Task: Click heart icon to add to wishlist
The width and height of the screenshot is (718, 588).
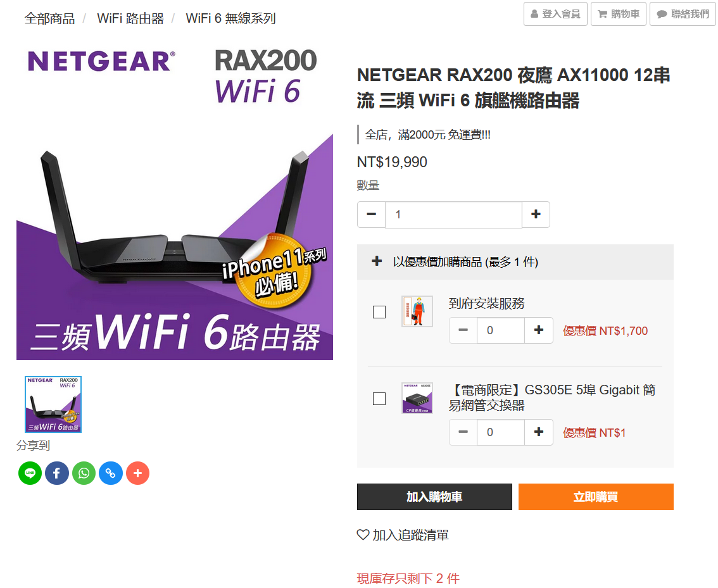Action: coord(363,534)
